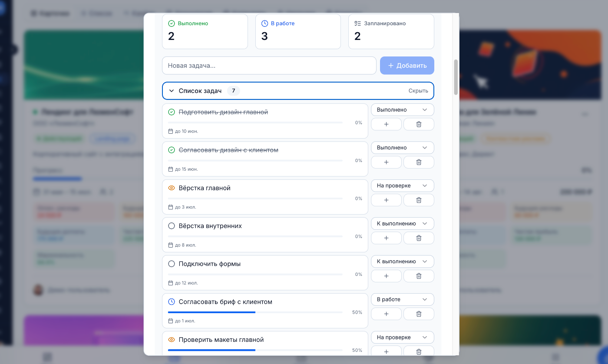Screen dimensions: 608x364
Task: Collapse Список задач chevron
Action: [172, 91]
